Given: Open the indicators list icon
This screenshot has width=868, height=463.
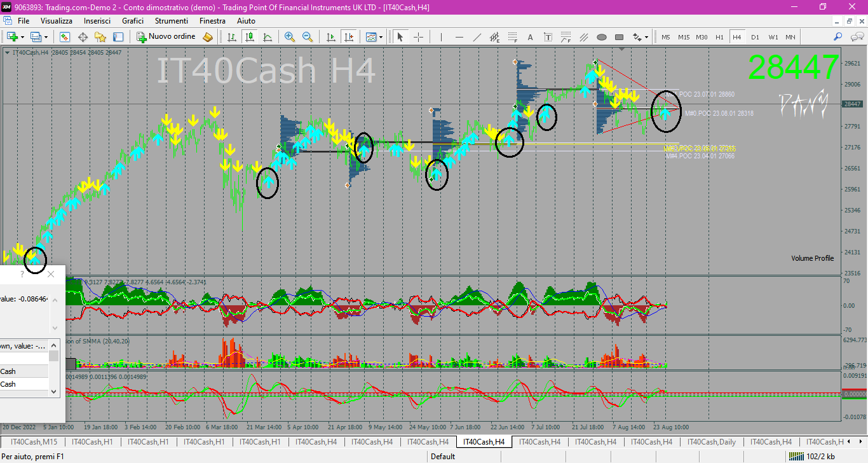Looking at the screenshot, I should (371, 37).
